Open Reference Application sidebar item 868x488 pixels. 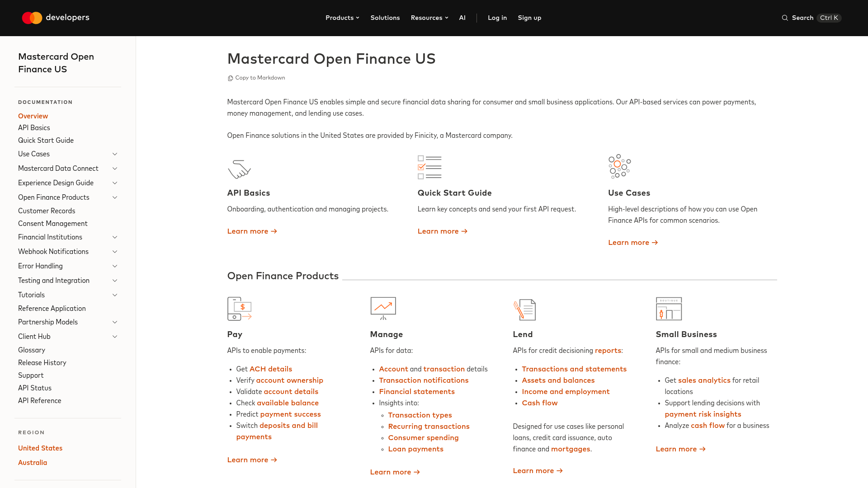point(52,309)
